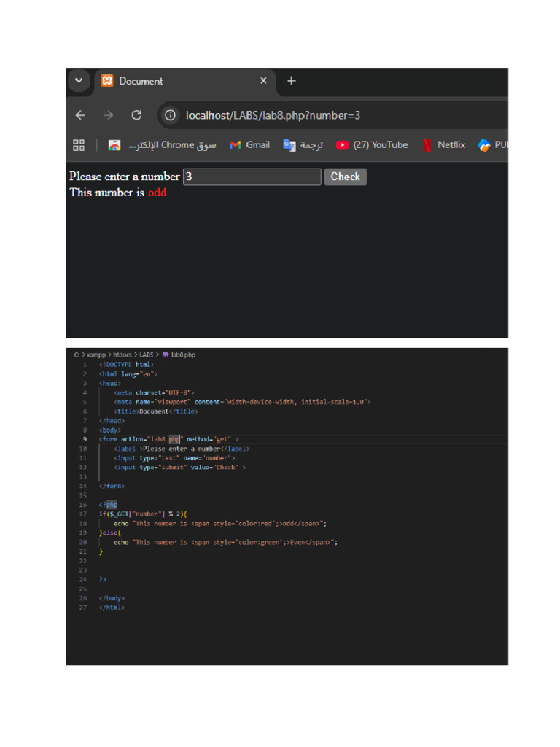Click line number 9 in the editor
The image size is (560, 747).
tap(85, 439)
